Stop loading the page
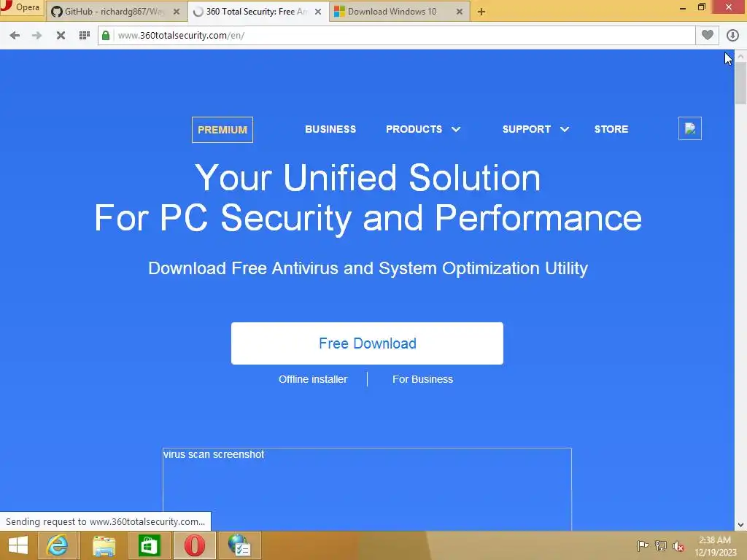The width and height of the screenshot is (747, 560). coord(61,35)
